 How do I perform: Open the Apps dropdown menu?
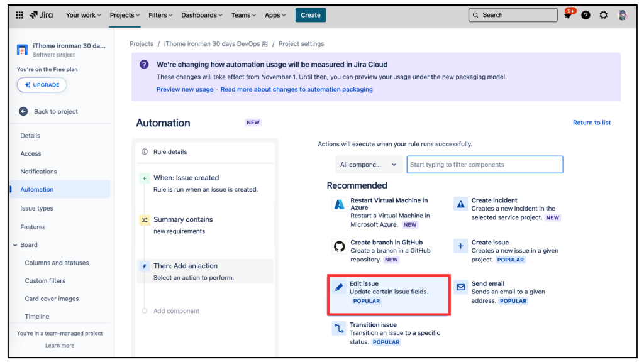pyautogui.click(x=275, y=15)
